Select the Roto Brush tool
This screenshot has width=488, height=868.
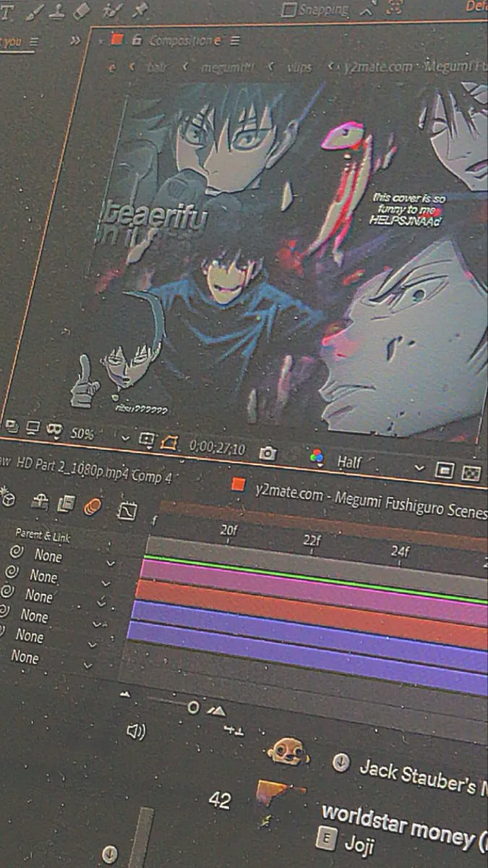[x=111, y=10]
